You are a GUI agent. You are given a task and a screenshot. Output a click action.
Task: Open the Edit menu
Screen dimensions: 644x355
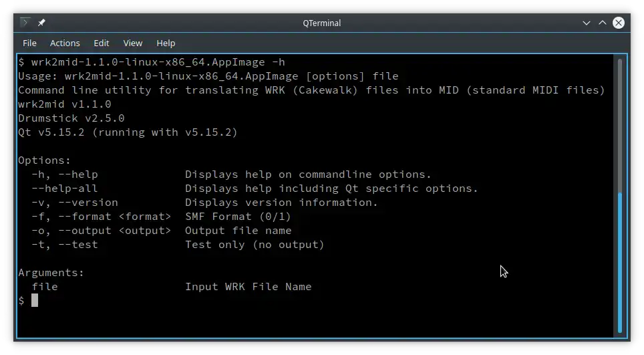[102, 43]
